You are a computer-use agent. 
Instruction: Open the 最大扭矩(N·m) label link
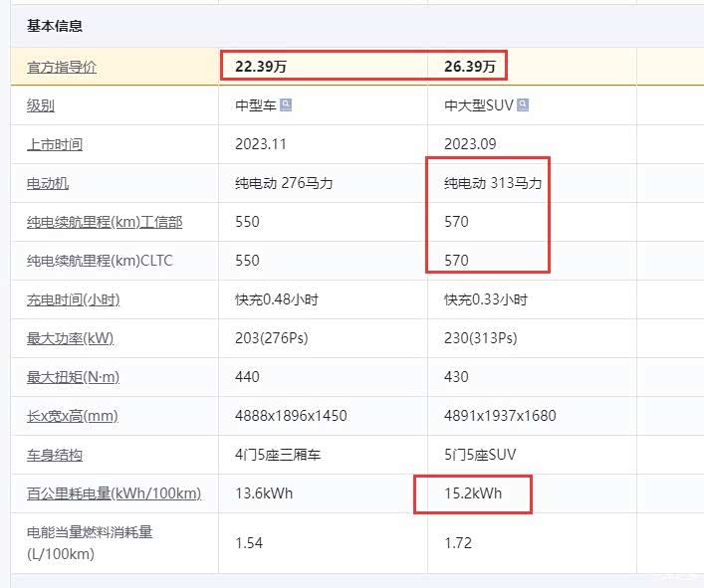(73, 377)
